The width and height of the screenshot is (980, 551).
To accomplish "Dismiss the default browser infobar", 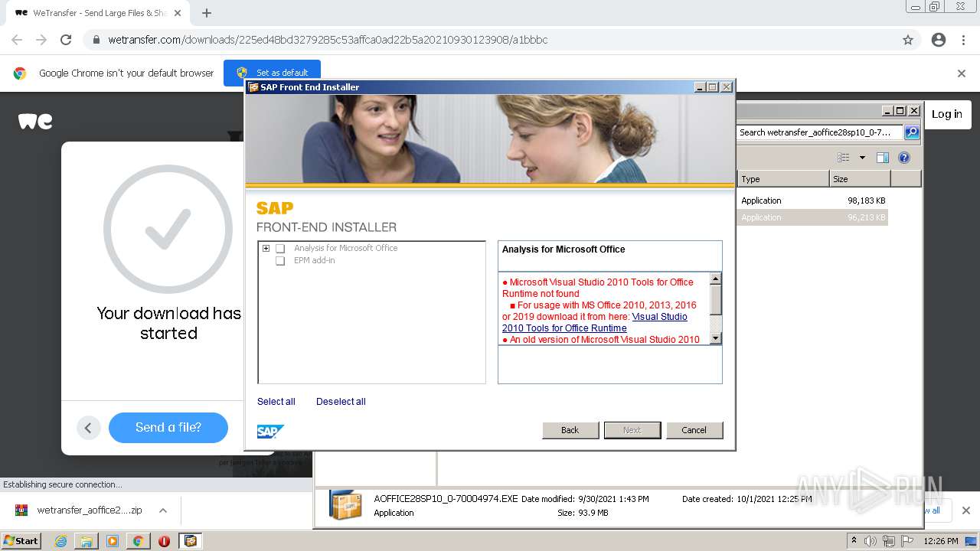I will pyautogui.click(x=962, y=73).
